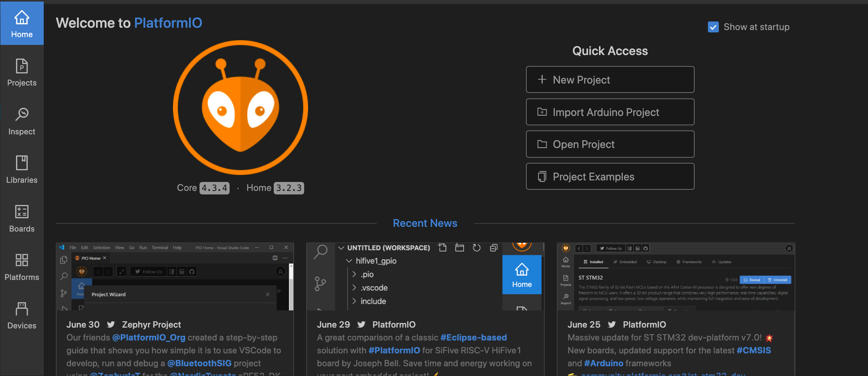
Task: Open the @BluetoothSIG mention link
Action: (x=200, y=363)
